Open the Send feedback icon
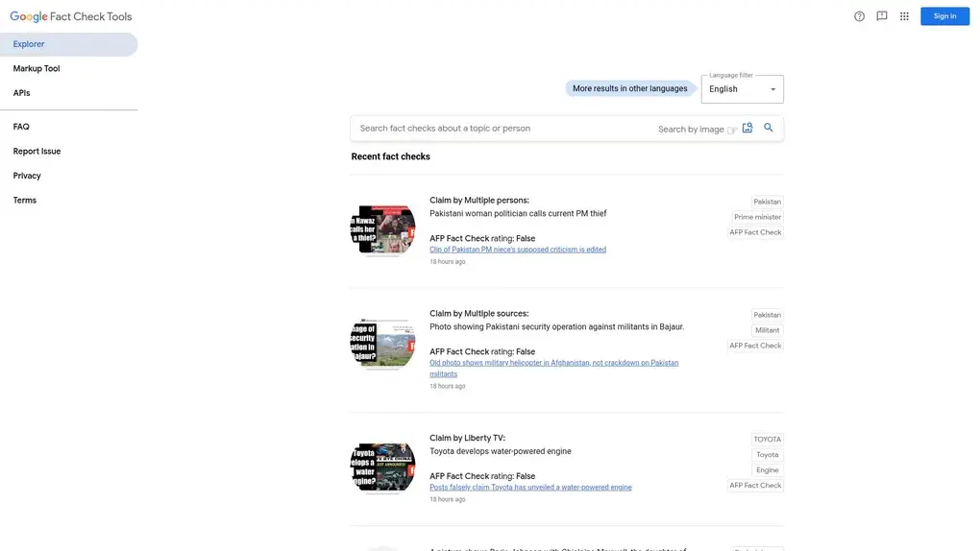This screenshot has height=551, width=980. [882, 16]
